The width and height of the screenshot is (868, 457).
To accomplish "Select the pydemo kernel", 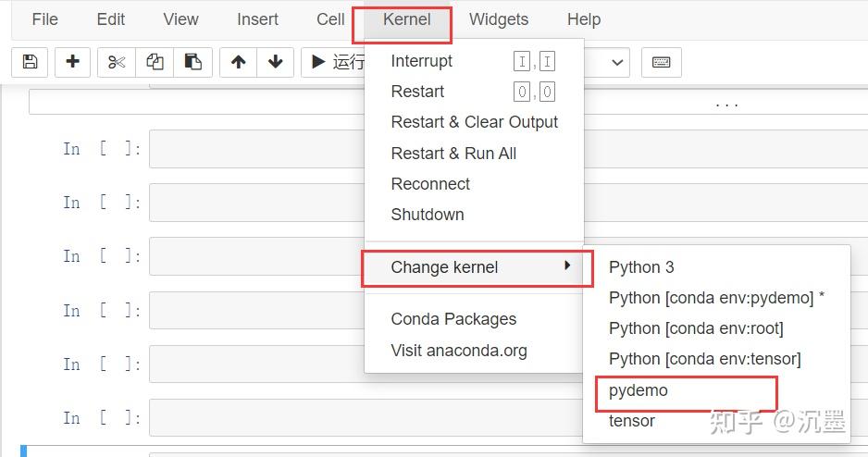I will 639,390.
